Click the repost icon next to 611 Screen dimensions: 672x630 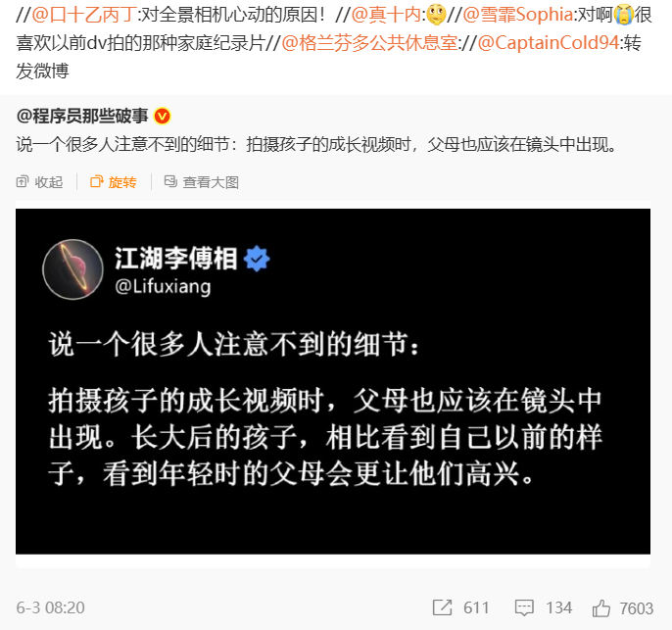[443, 607]
